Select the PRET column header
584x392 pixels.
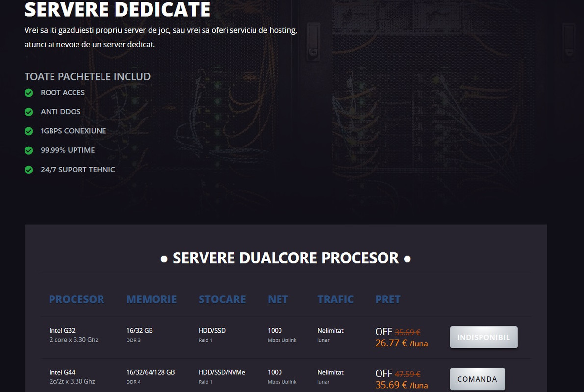tap(388, 300)
